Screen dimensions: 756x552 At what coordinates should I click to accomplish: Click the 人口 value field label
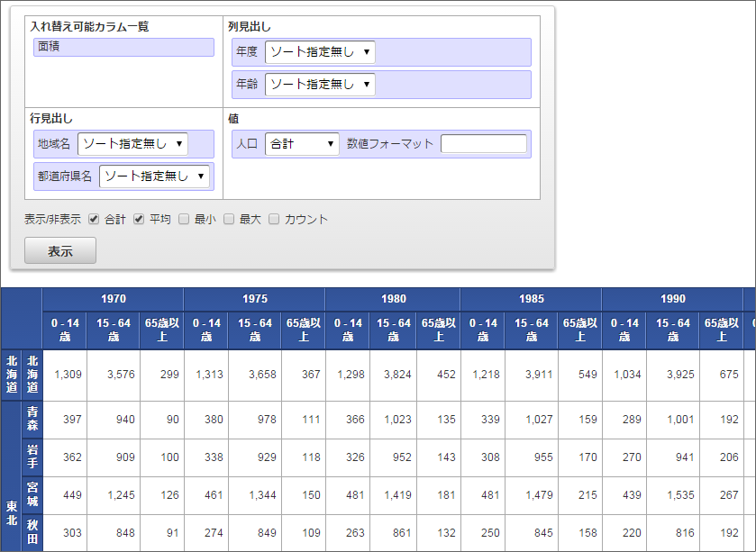coord(247,143)
